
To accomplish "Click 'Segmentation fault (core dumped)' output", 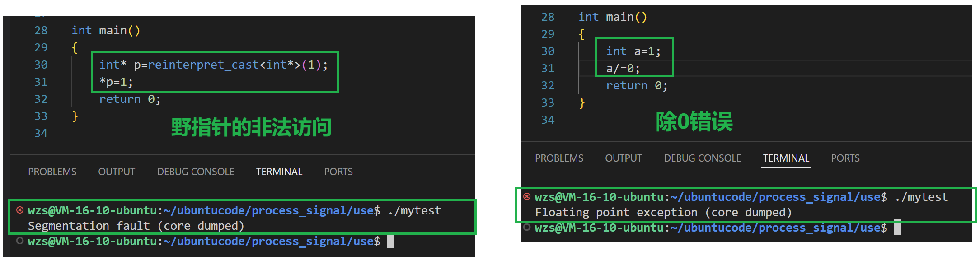I will 136,226.
